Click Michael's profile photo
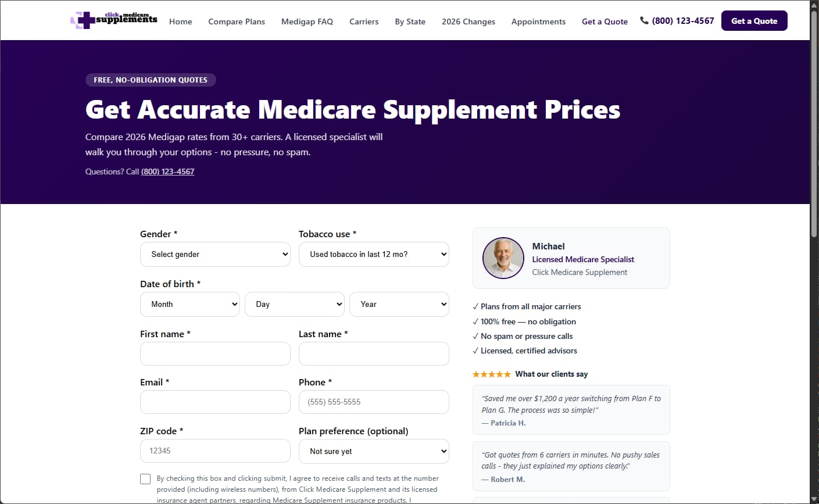This screenshot has width=819, height=504. pos(503,258)
